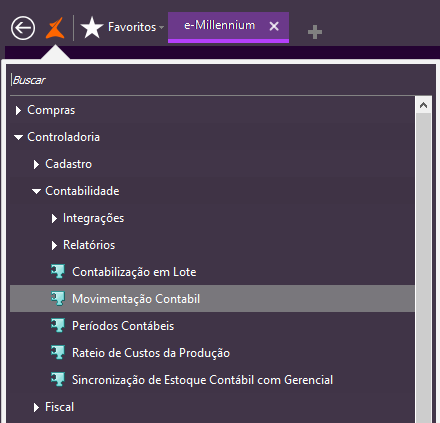
Task: Click the Movimentação Contabil item icon
Action: click(x=58, y=298)
